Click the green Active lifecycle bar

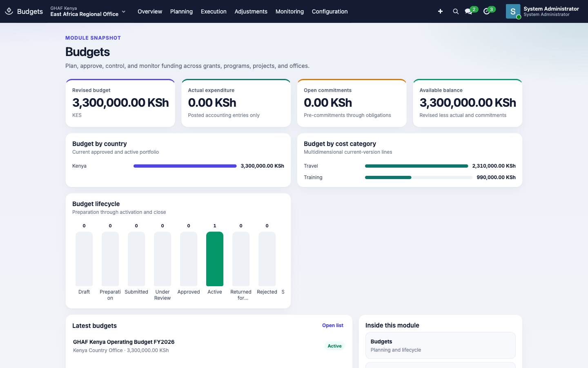click(215, 259)
